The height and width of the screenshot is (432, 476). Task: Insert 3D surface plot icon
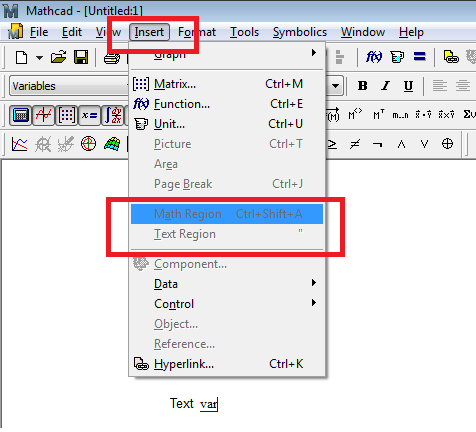point(112,144)
